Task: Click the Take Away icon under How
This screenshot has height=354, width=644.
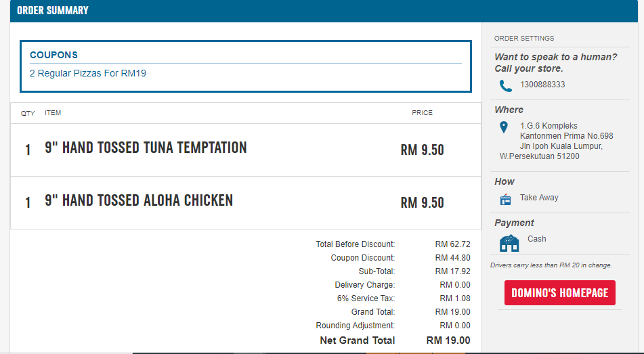Action: 505,199
